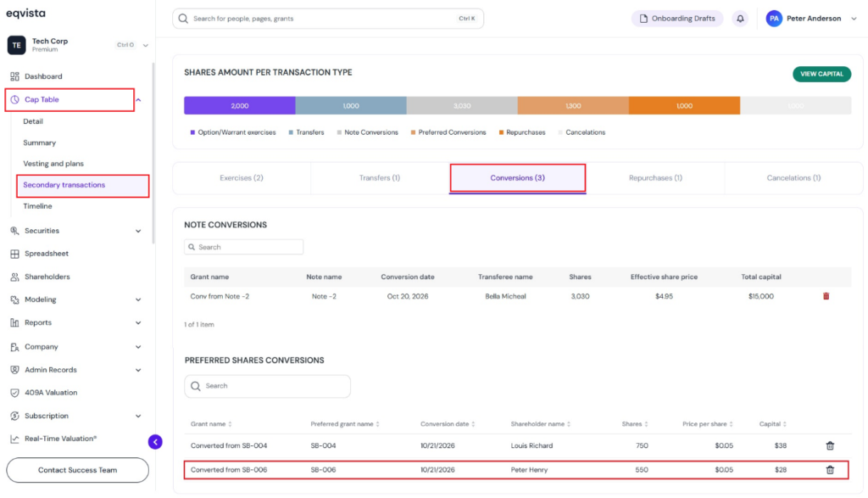Image resolution: width=868 pixels, height=498 pixels.
Task: Click the Preferred Conversions legend entry
Action: [x=448, y=133]
